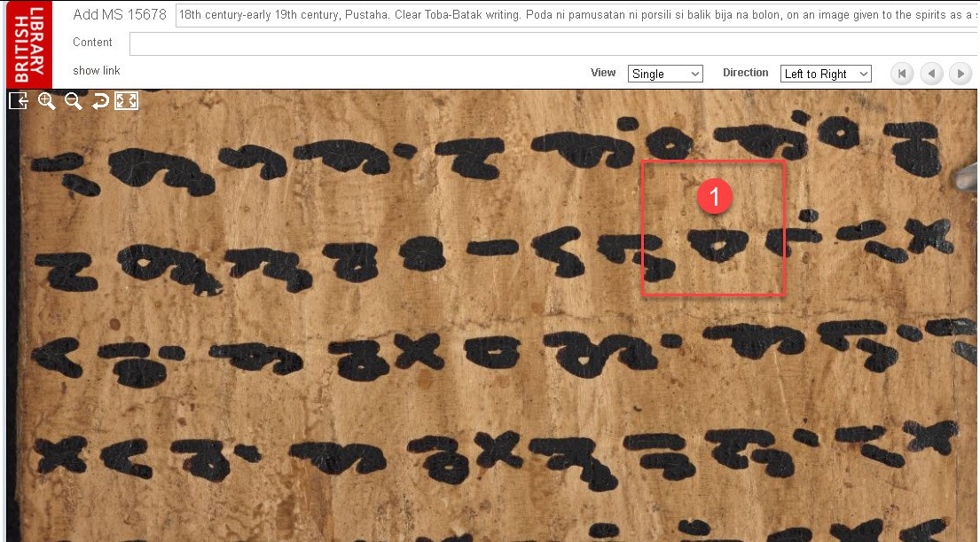Image resolution: width=980 pixels, height=542 pixels.
Task: Open the Direction dropdown showing Left to Right
Action: (x=825, y=74)
